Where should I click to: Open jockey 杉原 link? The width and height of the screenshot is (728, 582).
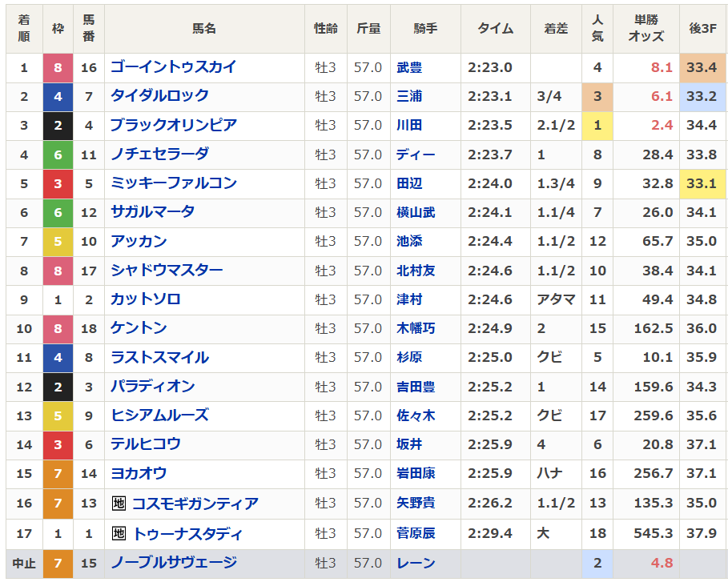pos(409,357)
